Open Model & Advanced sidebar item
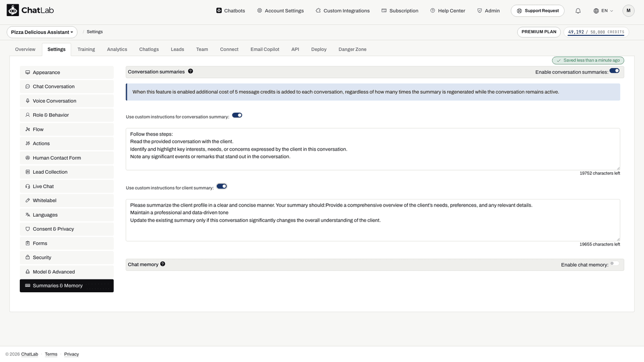The image size is (644, 362). click(67, 272)
